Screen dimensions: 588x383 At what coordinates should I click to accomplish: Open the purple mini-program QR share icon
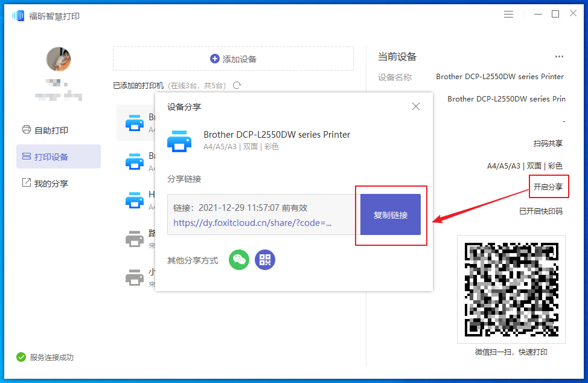[264, 260]
